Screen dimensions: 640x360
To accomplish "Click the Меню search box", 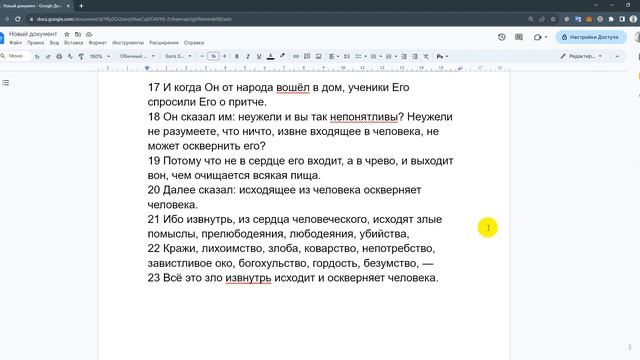I will coord(16,56).
